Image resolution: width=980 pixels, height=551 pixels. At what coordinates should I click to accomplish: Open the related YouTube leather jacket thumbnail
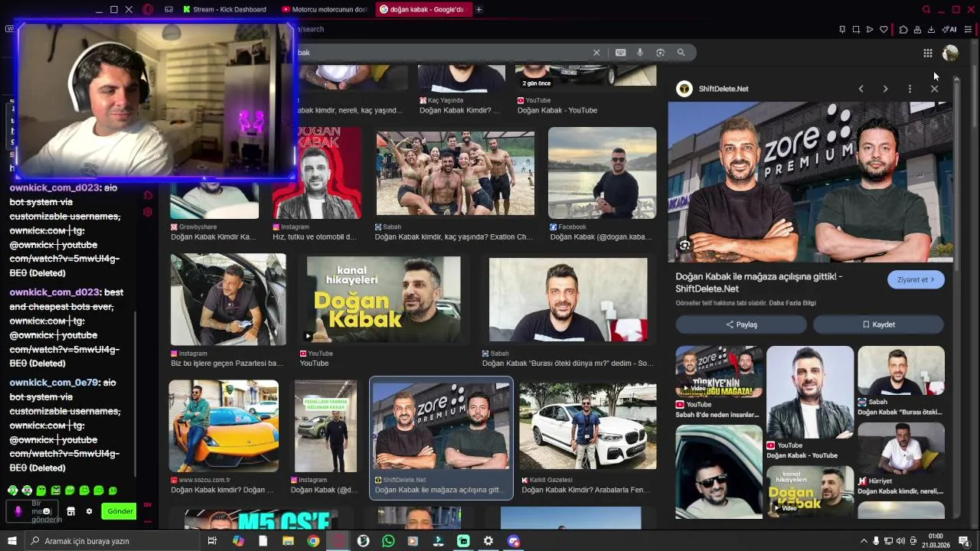[x=810, y=392]
